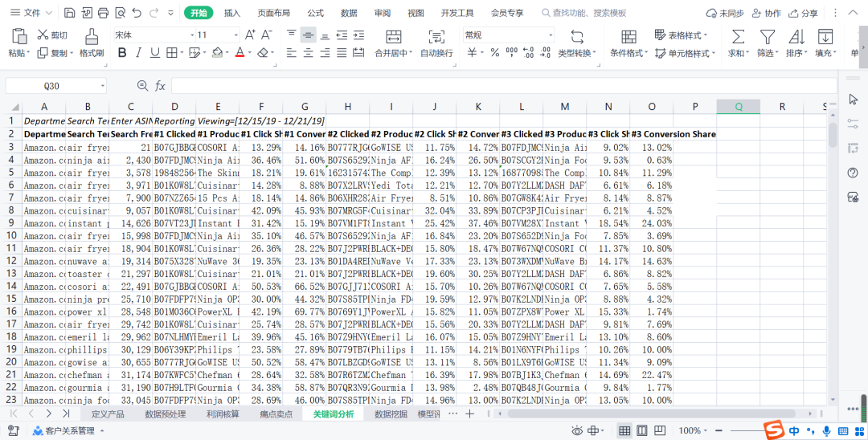Increase font size with A+ icon
The width and height of the screenshot is (868, 440).
point(250,35)
